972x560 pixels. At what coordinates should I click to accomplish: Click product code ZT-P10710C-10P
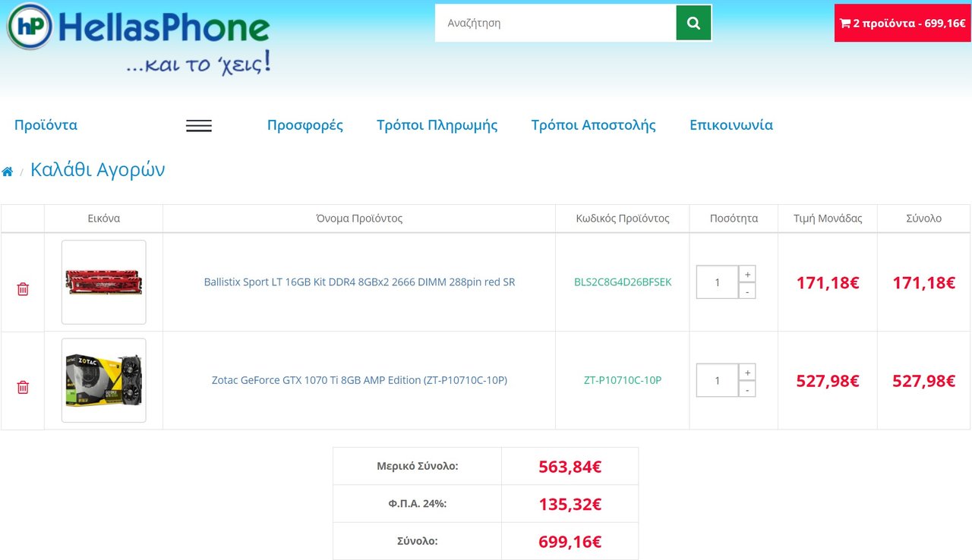[x=623, y=380]
